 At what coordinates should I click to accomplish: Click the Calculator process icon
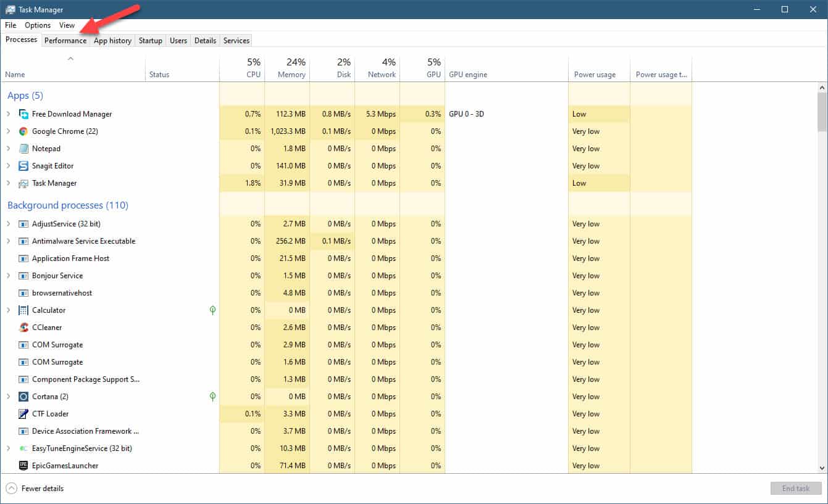23,310
